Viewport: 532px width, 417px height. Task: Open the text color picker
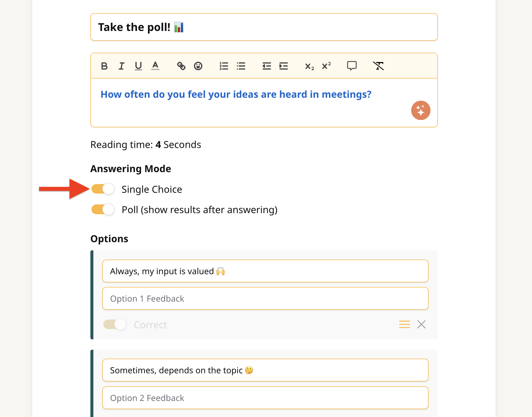(x=155, y=66)
